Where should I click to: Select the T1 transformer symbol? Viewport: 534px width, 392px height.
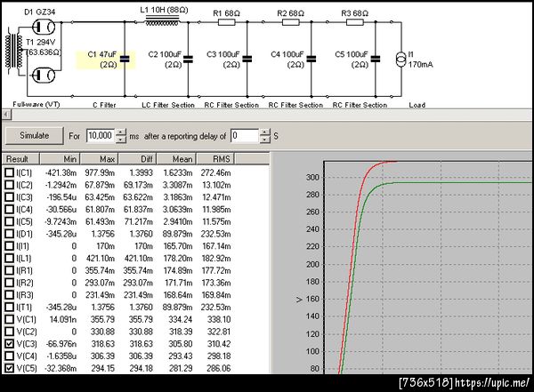13,51
